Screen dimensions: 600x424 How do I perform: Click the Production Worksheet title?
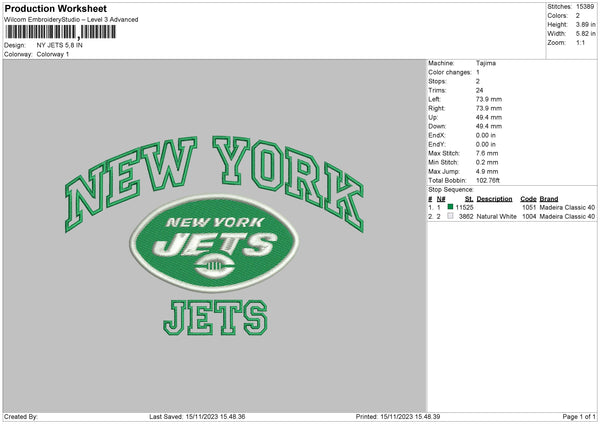[55, 8]
